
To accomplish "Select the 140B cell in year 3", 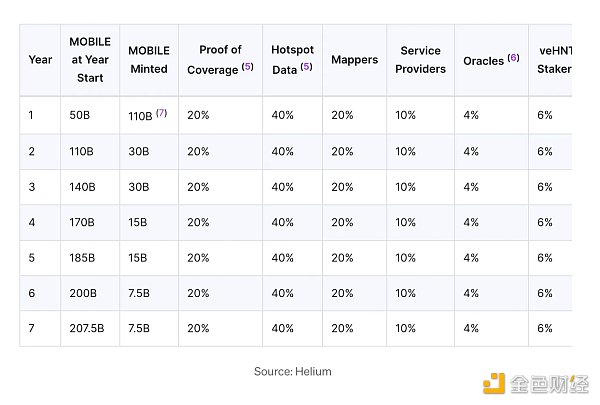I will [82, 186].
